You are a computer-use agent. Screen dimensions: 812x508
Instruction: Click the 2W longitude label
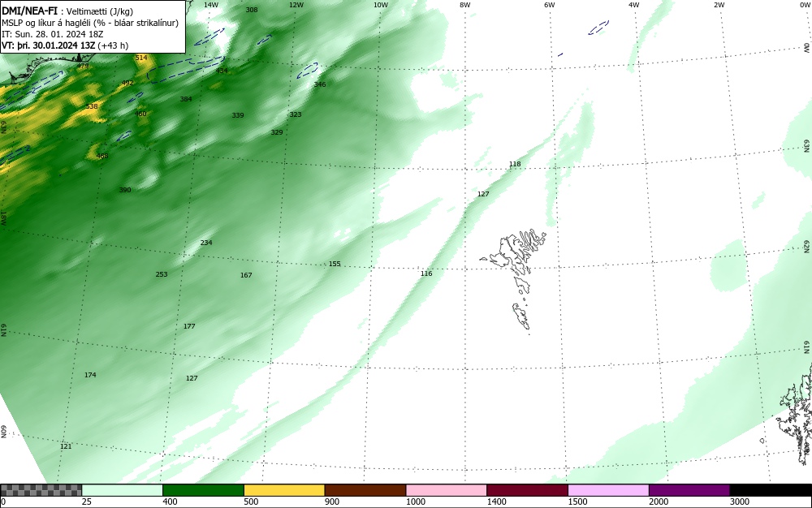pos(719,5)
